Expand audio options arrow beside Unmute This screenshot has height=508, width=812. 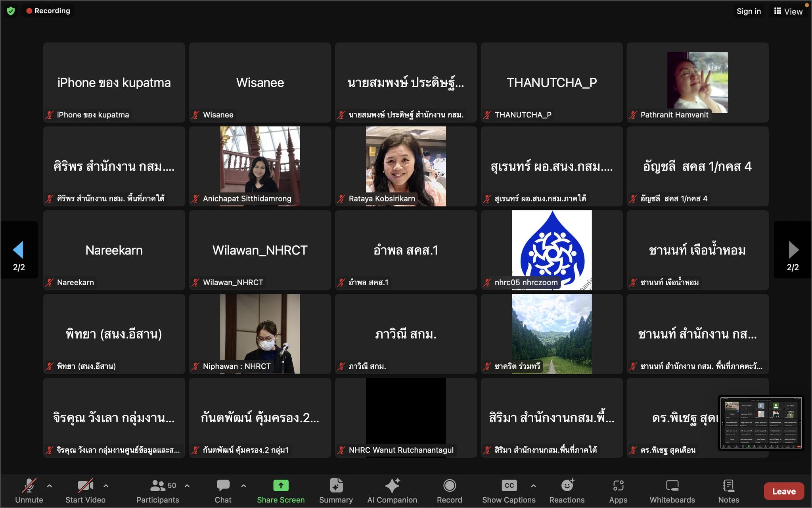[x=50, y=485]
